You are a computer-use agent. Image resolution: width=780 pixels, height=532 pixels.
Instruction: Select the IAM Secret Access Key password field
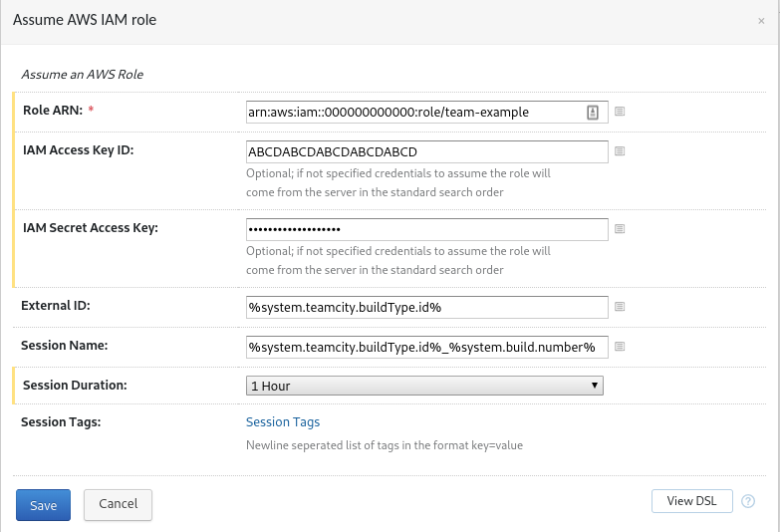426,229
